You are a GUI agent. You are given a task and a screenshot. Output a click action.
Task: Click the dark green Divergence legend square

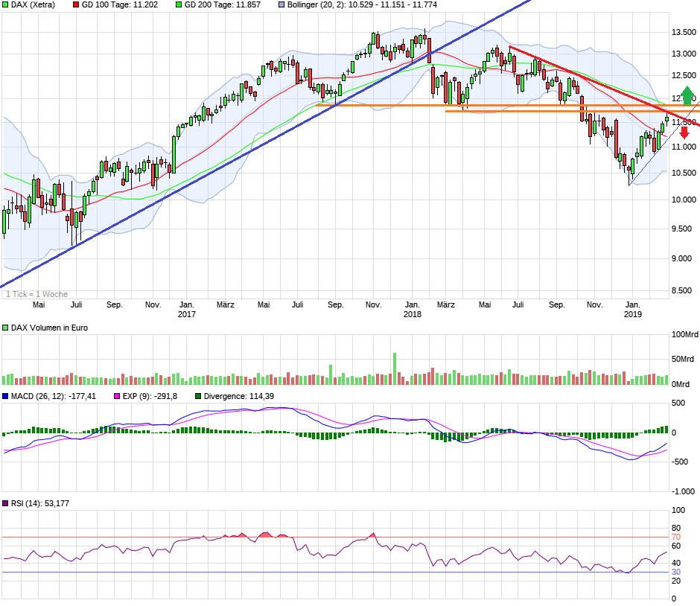198,396
